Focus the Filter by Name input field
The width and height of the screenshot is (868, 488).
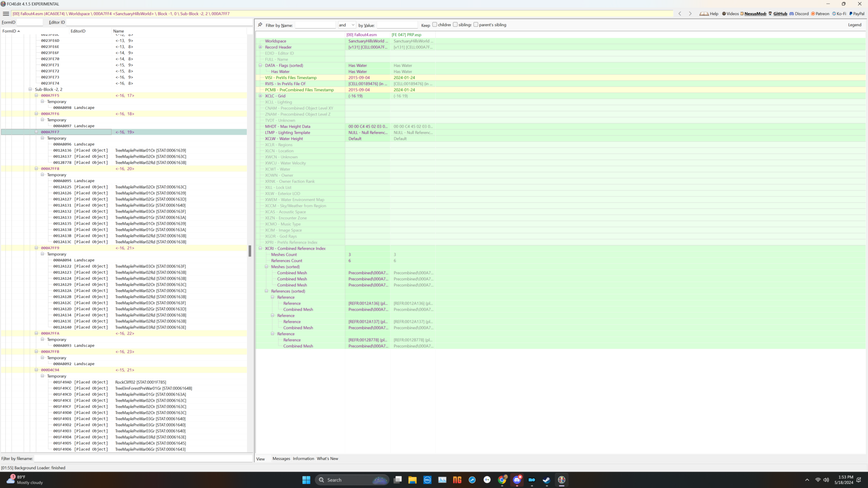click(x=315, y=25)
